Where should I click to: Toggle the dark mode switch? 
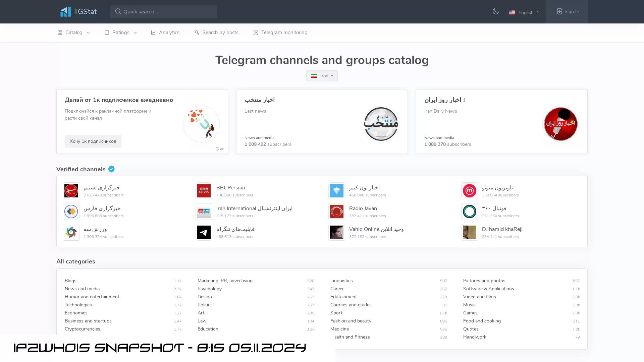(x=495, y=11)
